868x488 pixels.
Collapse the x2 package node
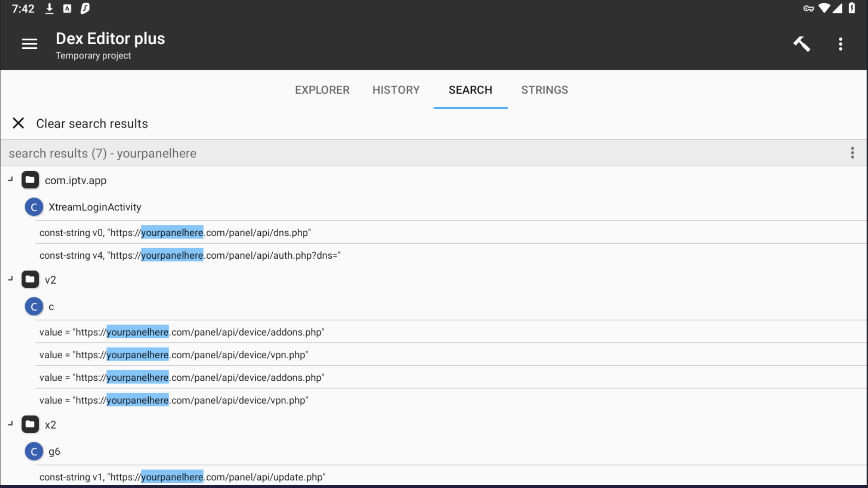pyautogui.click(x=11, y=424)
